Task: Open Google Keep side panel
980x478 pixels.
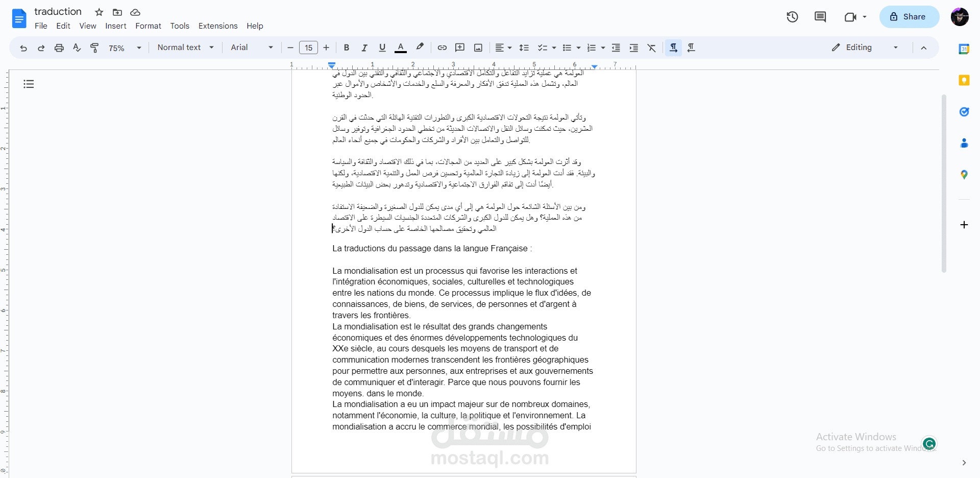Action: click(x=964, y=80)
